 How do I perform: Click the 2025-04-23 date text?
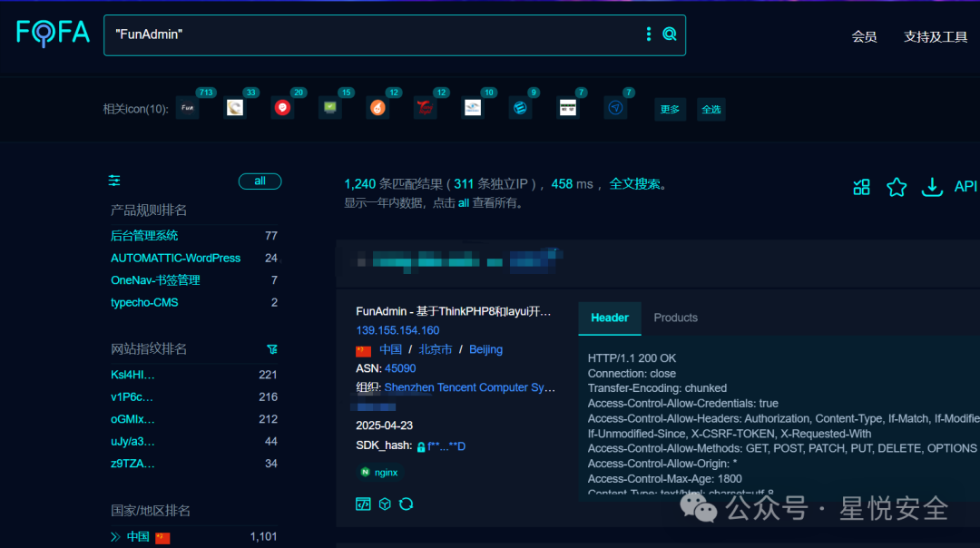click(x=385, y=426)
